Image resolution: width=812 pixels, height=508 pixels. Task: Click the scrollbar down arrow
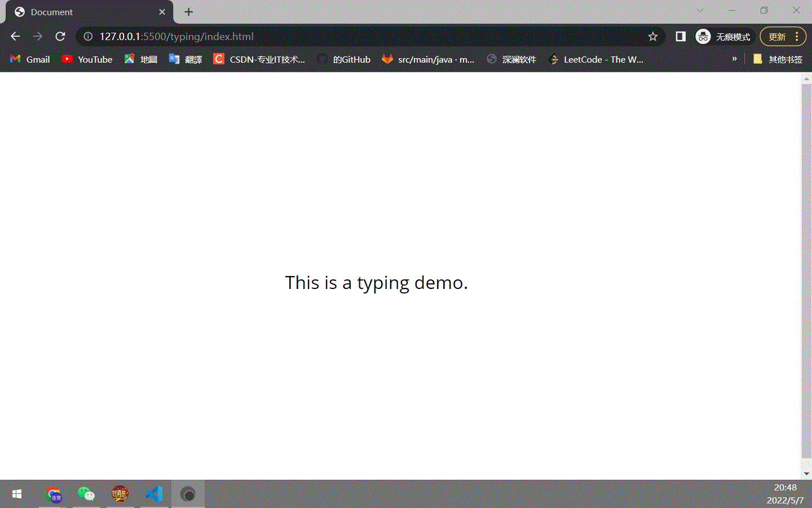click(807, 474)
